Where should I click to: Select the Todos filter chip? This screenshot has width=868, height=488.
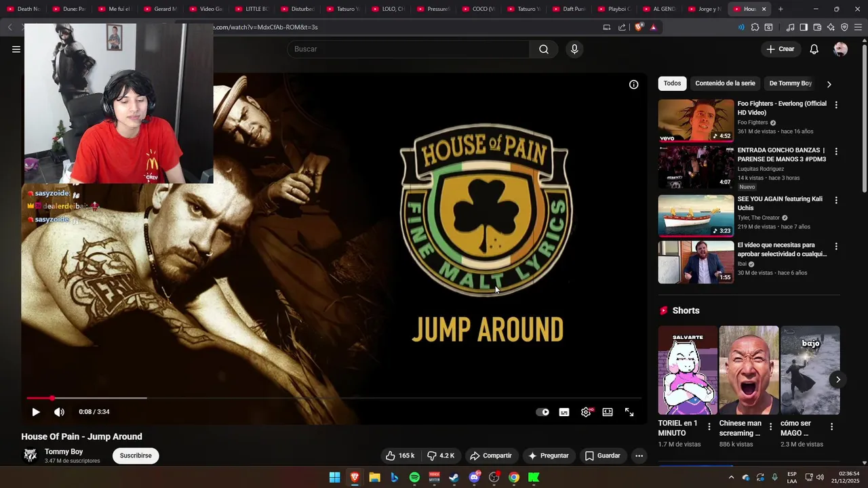(x=672, y=83)
